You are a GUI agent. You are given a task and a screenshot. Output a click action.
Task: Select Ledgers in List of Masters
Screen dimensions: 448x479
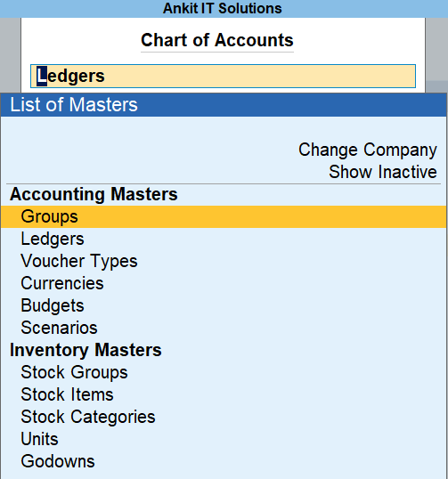click(x=224, y=239)
